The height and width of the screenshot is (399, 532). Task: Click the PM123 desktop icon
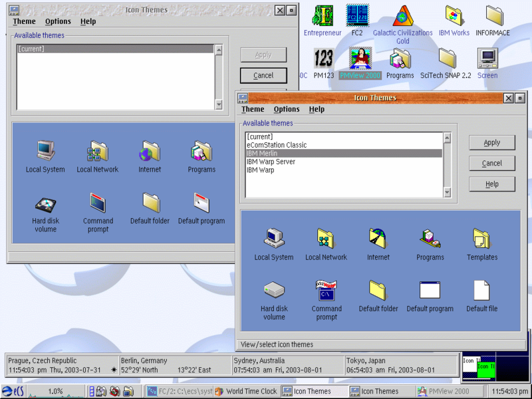(323, 58)
